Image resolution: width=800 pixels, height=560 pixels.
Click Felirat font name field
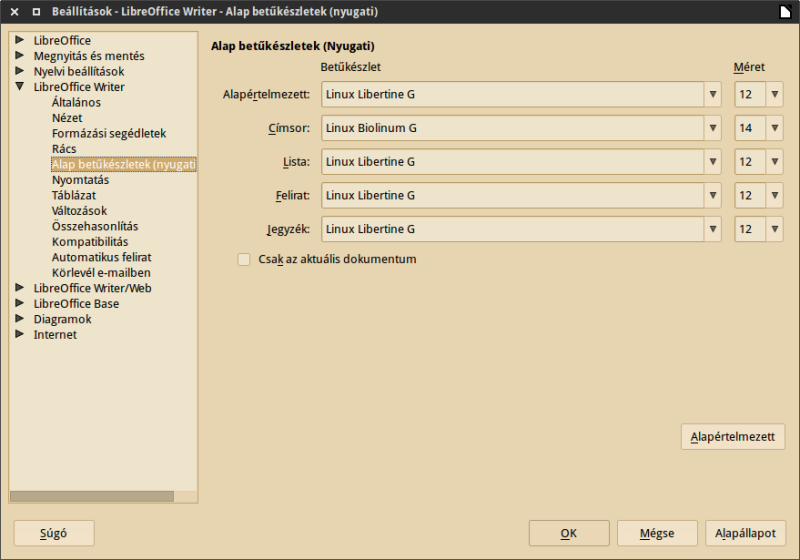coord(513,195)
